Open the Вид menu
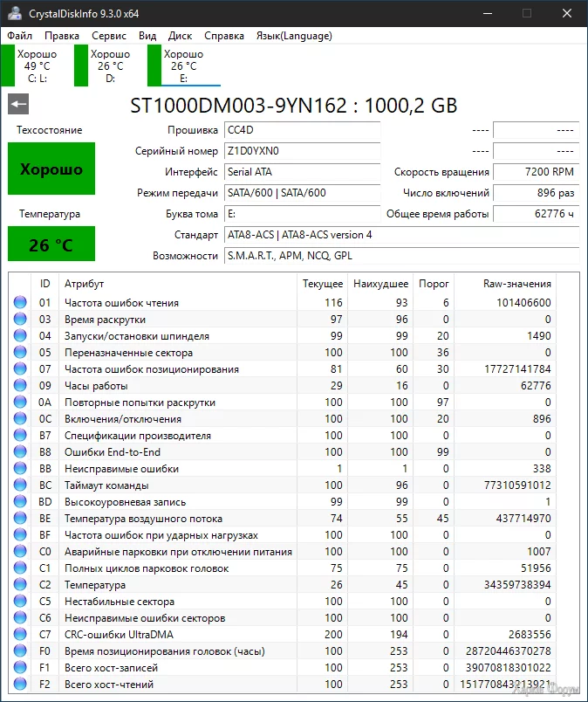The image size is (588, 702). 147,36
